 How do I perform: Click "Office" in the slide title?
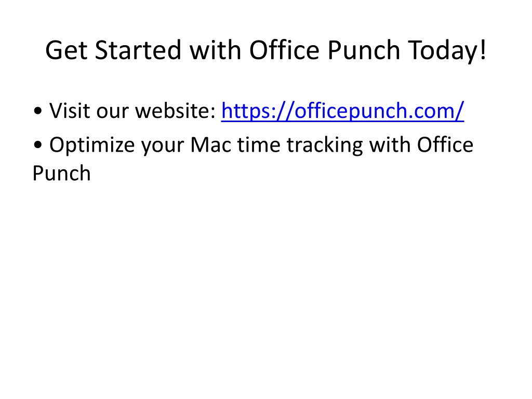pos(284,50)
